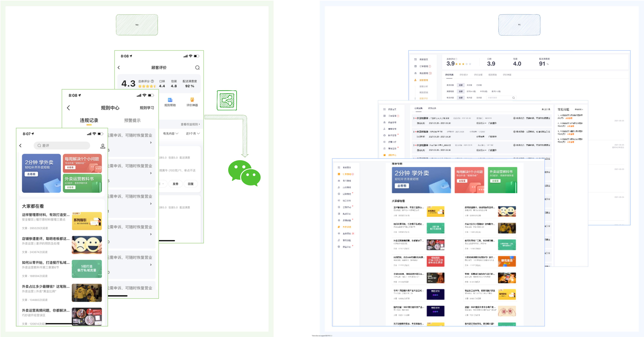Expand a violation record via its chevron

(151, 142)
